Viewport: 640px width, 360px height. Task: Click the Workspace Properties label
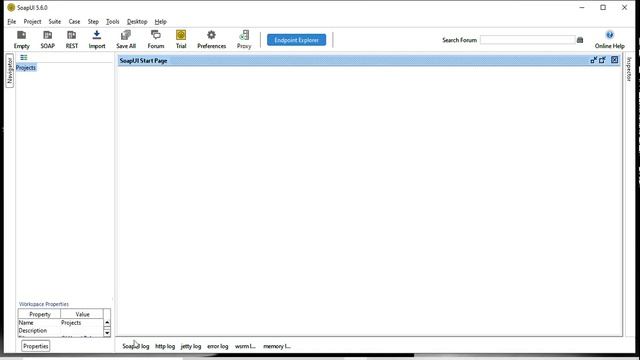(x=44, y=304)
